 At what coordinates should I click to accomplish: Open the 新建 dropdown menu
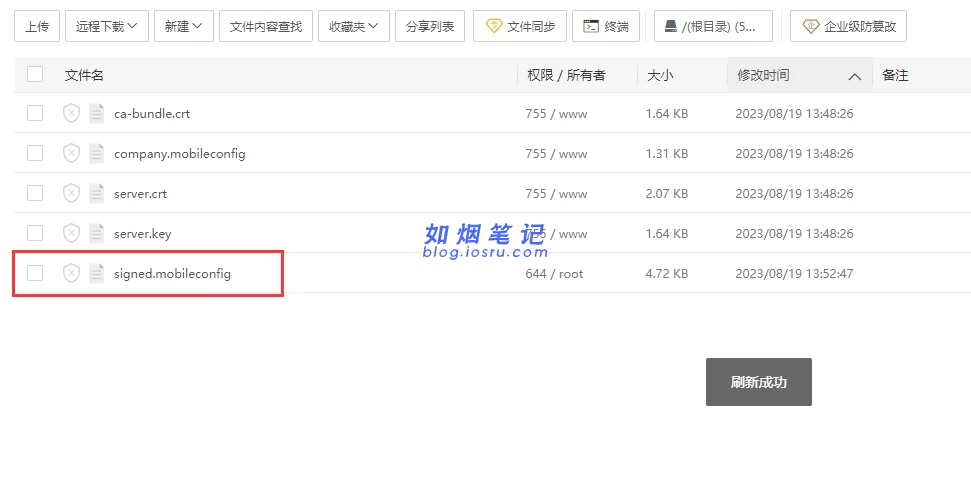[x=184, y=26]
